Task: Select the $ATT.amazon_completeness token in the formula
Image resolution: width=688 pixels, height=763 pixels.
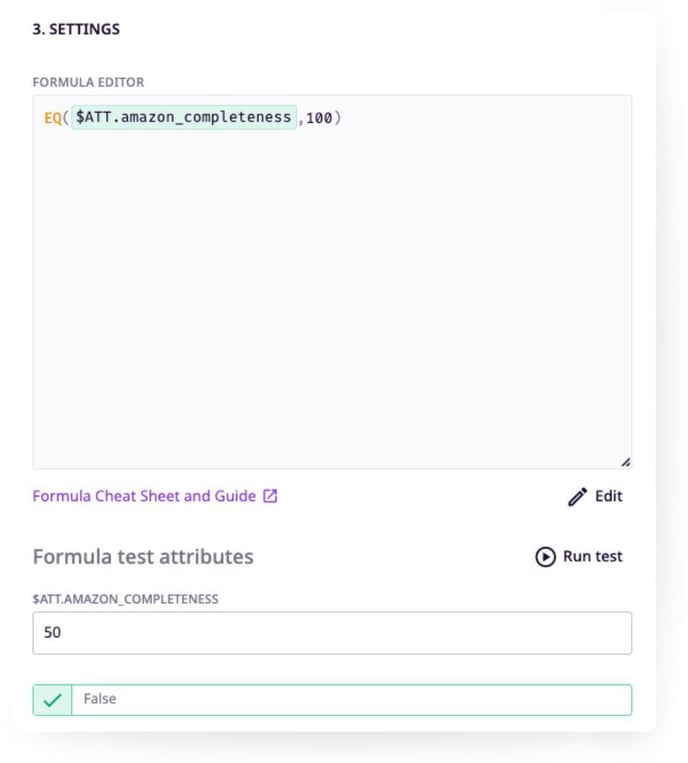Action: coord(183,118)
